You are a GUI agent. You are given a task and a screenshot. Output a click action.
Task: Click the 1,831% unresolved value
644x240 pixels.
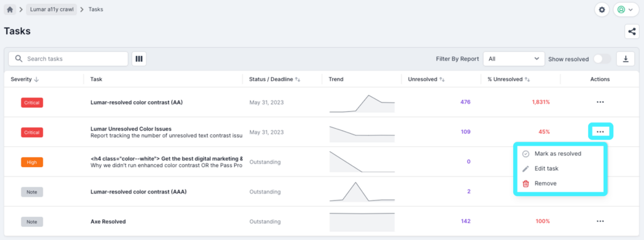tap(540, 102)
